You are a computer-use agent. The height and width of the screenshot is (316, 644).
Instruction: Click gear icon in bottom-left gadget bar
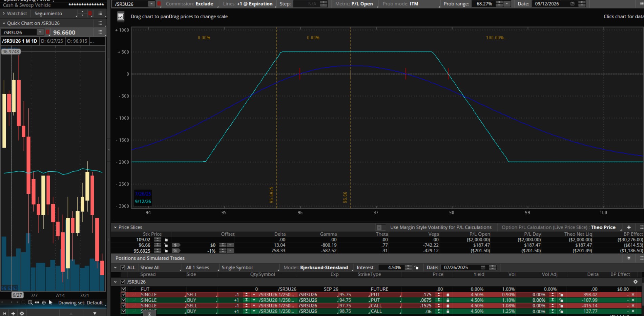pos(22,313)
